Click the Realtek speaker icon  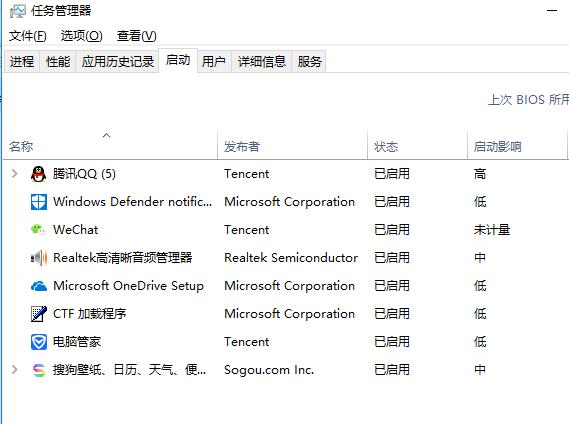coord(39,258)
